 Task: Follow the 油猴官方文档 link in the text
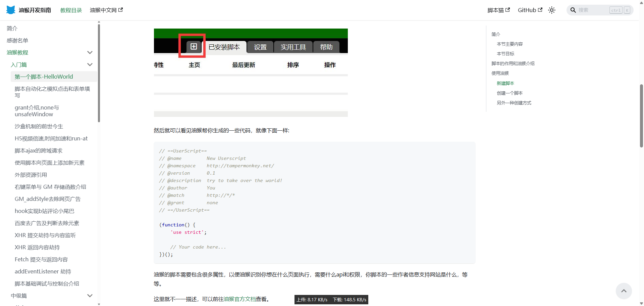pos(239,299)
